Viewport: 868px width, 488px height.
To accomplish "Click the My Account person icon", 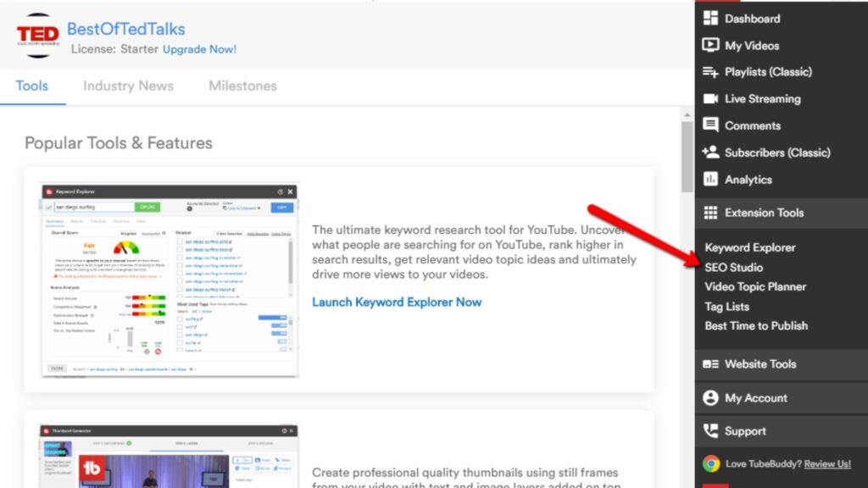I will (710, 398).
